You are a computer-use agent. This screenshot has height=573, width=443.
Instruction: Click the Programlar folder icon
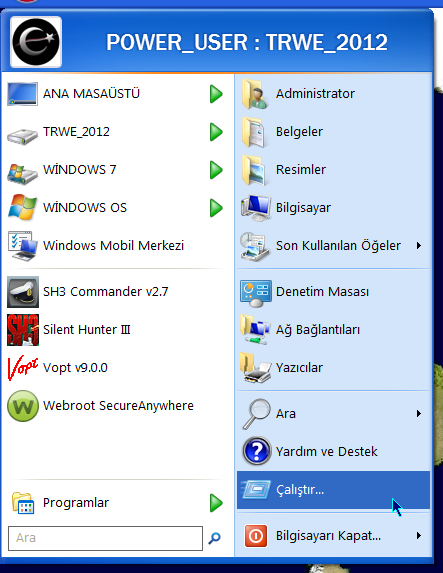click(x=23, y=503)
